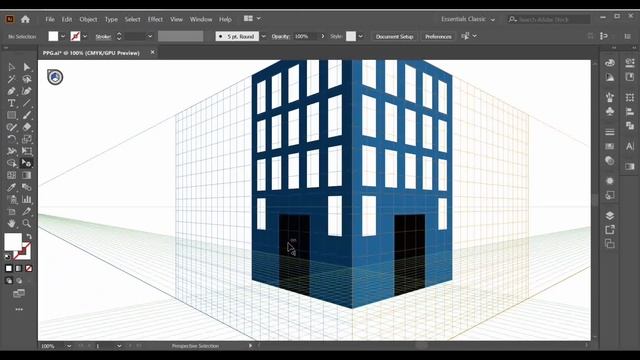640x360 pixels.
Task: Select the Scale tool
Action: (27, 139)
